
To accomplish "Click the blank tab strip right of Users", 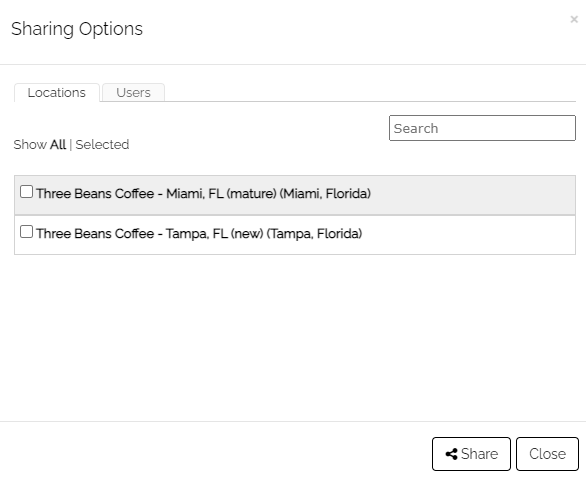I will pos(370,92).
